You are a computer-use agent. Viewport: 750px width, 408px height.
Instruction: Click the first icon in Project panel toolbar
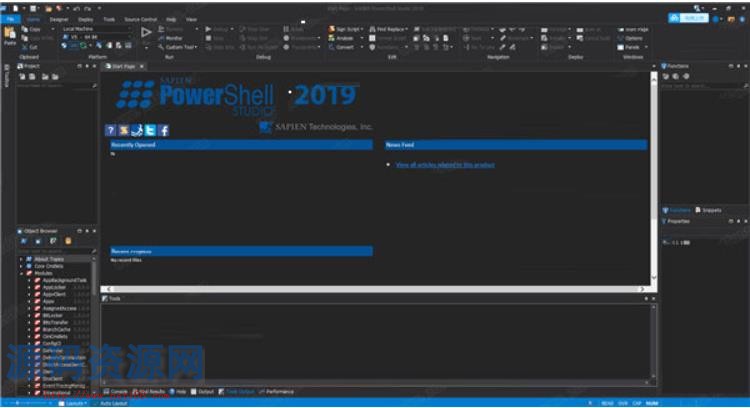[22, 77]
